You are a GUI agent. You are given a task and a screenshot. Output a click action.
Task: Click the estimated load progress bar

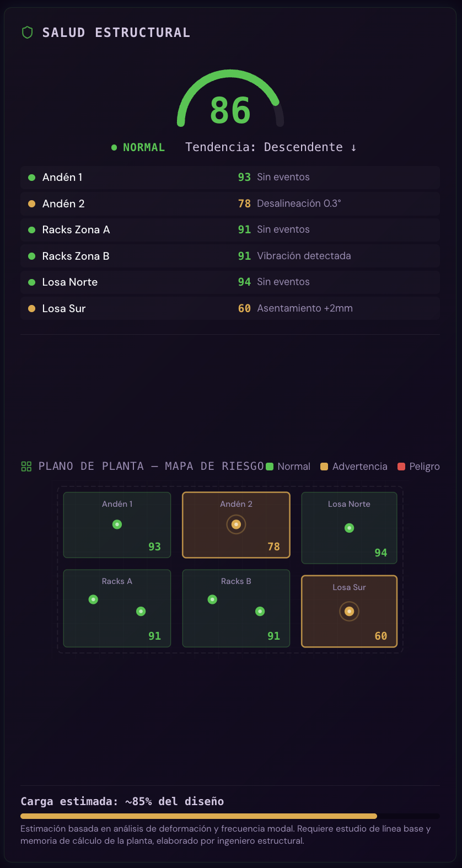230,816
